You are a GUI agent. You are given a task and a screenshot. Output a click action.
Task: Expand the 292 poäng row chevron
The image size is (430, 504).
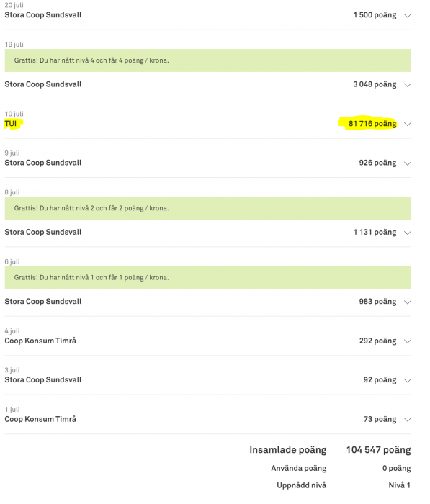(x=408, y=341)
